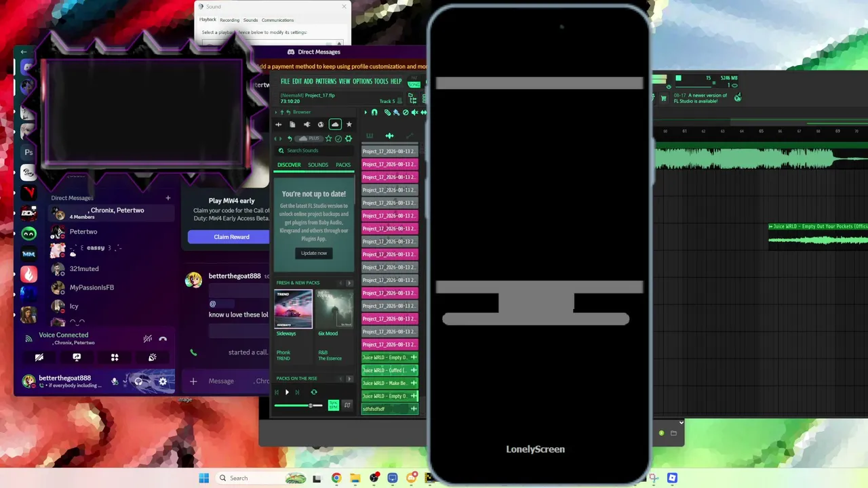Screen dimensions: 868x488
Task: Create a new Discord direct message
Action: (x=168, y=198)
